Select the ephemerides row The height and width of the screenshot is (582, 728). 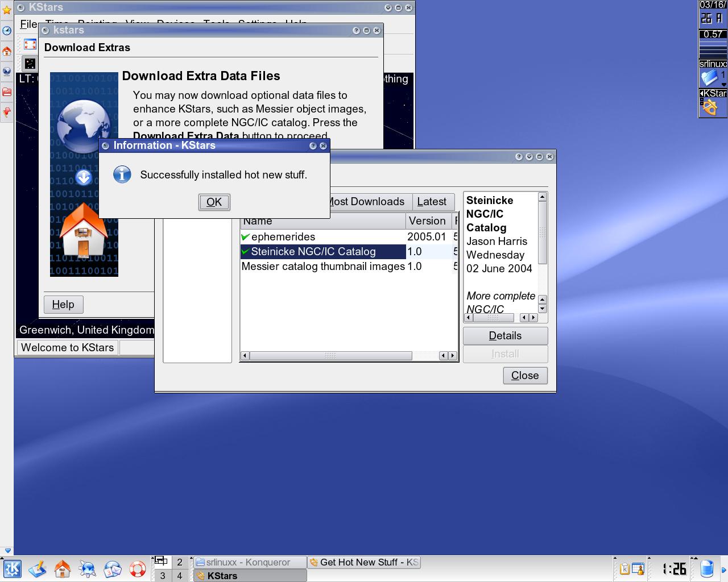348,236
